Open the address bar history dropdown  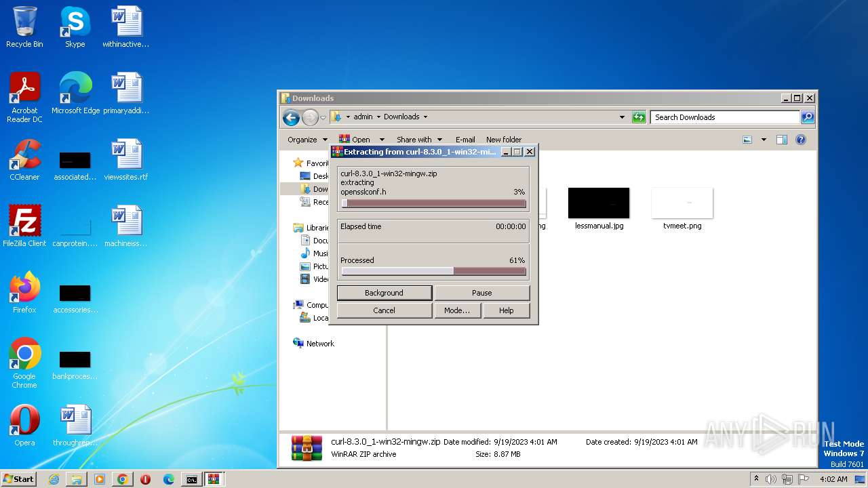pos(622,117)
